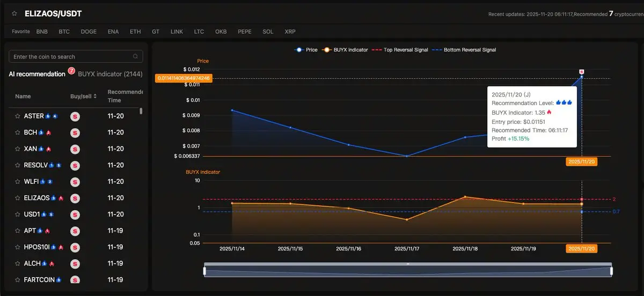Click the red S sell badge for ASTER

(75, 116)
